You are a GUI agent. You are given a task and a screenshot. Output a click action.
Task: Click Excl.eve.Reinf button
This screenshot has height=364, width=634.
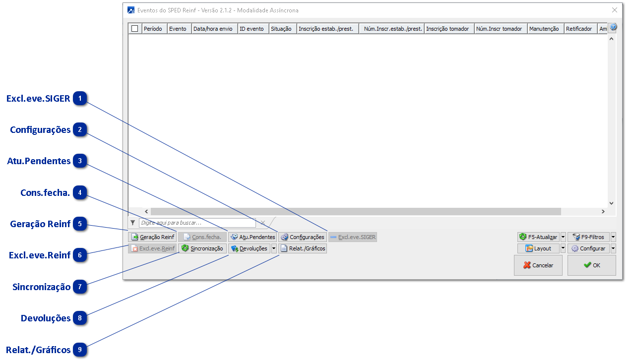pyautogui.click(x=152, y=248)
